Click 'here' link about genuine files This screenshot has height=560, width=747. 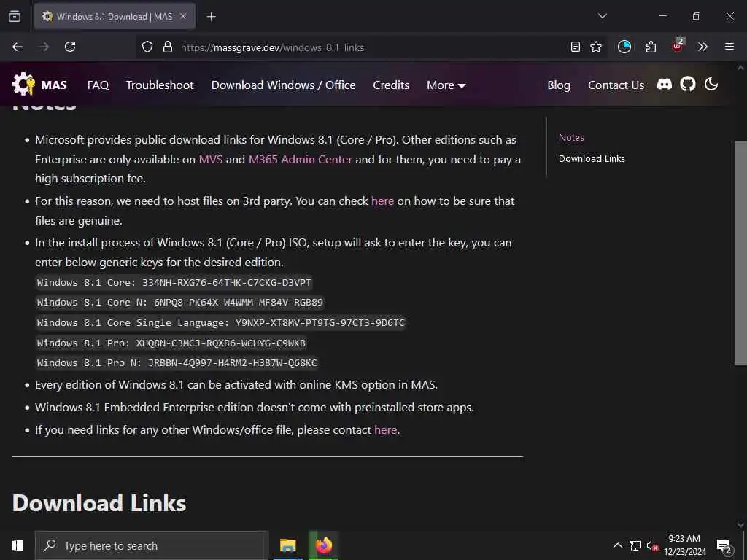[382, 201]
